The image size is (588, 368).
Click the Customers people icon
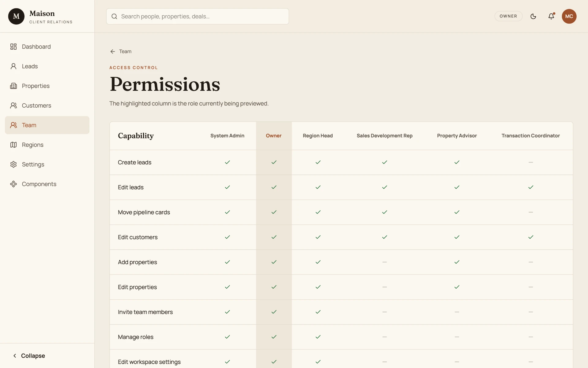[x=13, y=105]
